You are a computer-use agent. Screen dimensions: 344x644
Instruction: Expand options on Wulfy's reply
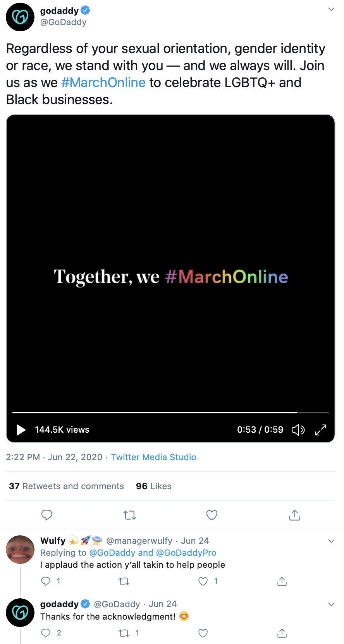pos(331,541)
